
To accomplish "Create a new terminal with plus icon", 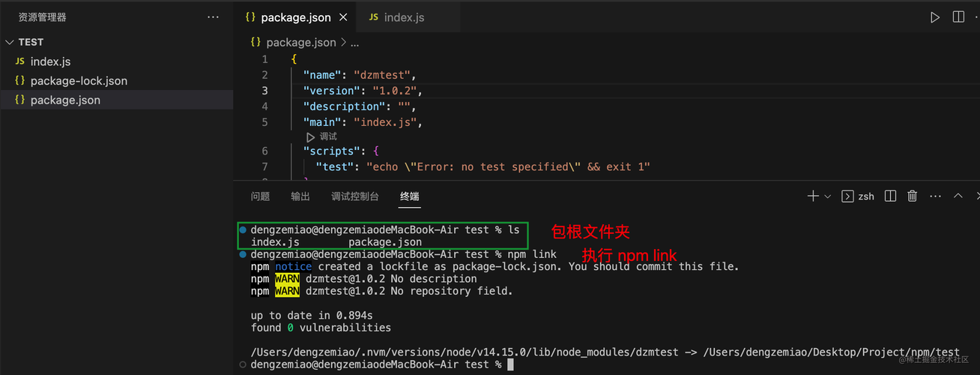I will click(813, 196).
